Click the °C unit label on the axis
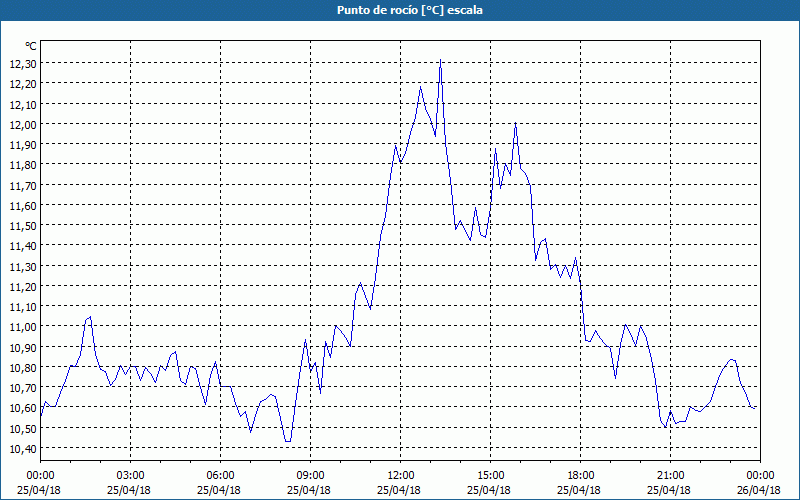This screenshot has height=500, width=800. tap(31, 46)
